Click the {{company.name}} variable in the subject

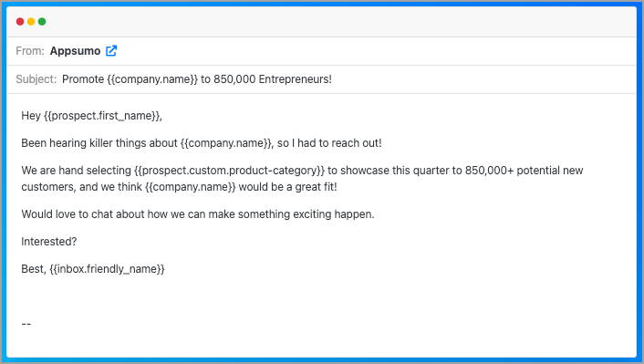tap(152, 78)
